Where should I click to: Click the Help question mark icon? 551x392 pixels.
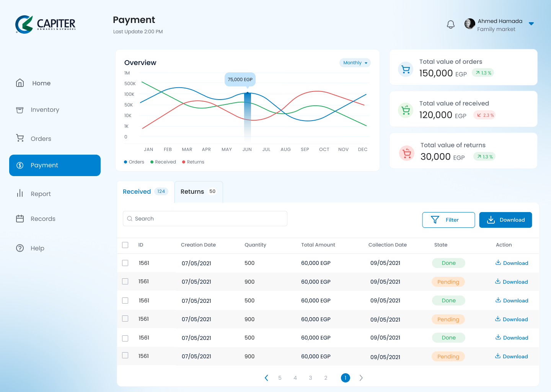coord(20,248)
